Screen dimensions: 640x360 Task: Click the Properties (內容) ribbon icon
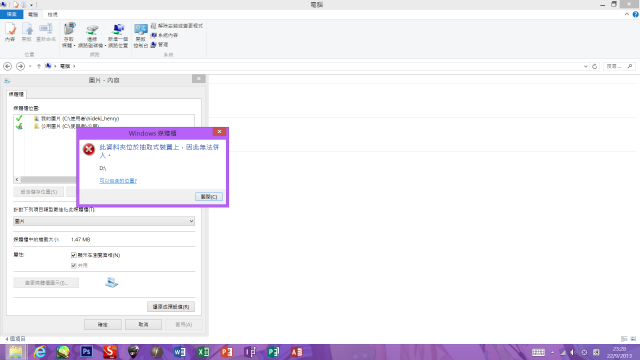coord(10,32)
